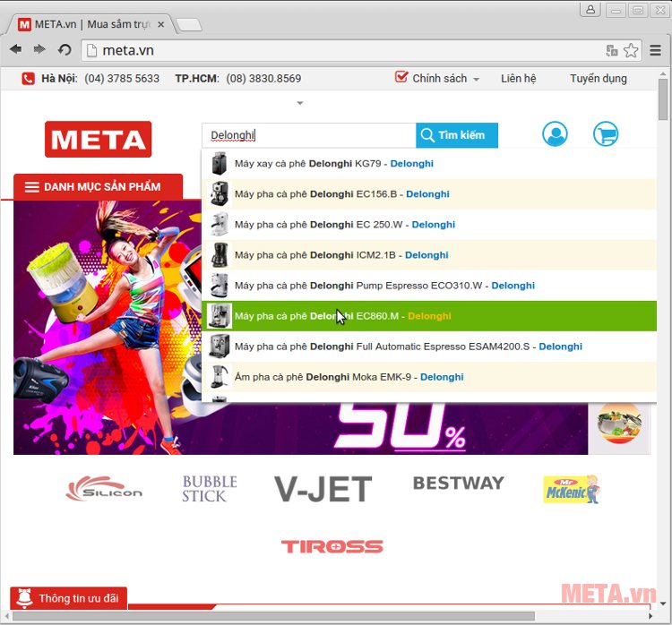Screen dimensions: 672x625
Task: Select suggestion Máy xay cà phê Delonghi KG79
Action: (429, 164)
